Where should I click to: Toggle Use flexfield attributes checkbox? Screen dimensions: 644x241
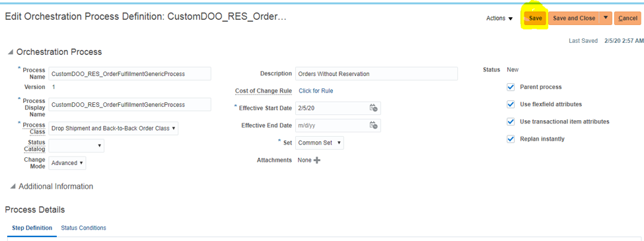(x=511, y=104)
